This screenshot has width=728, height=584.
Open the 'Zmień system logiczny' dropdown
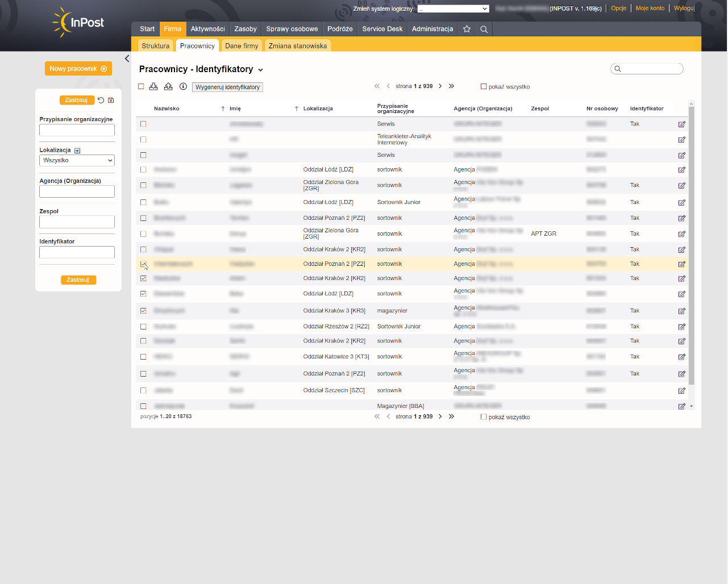pos(453,9)
